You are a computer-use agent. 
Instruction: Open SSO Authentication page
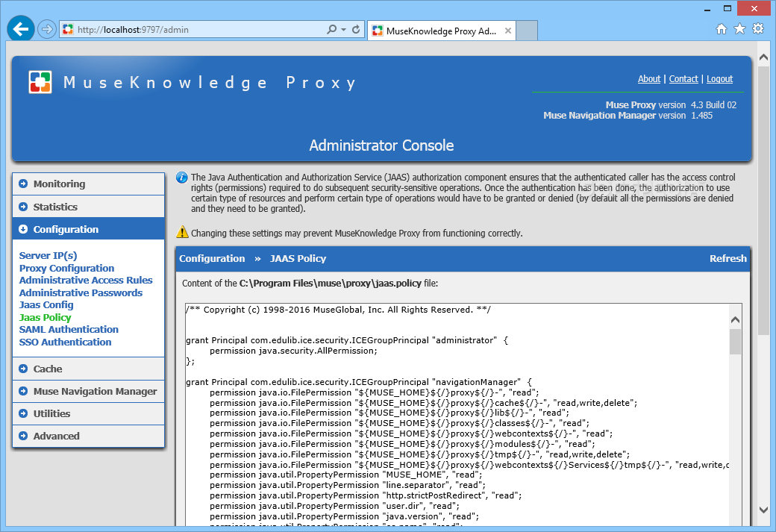[66, 342]
